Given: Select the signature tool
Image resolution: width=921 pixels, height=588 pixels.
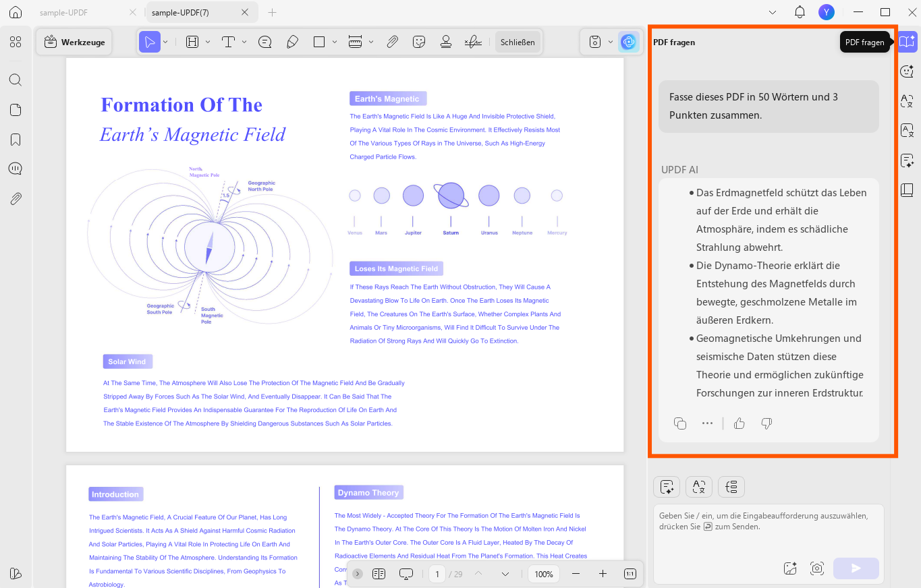Looking at the screenshot, I should 473,42.
